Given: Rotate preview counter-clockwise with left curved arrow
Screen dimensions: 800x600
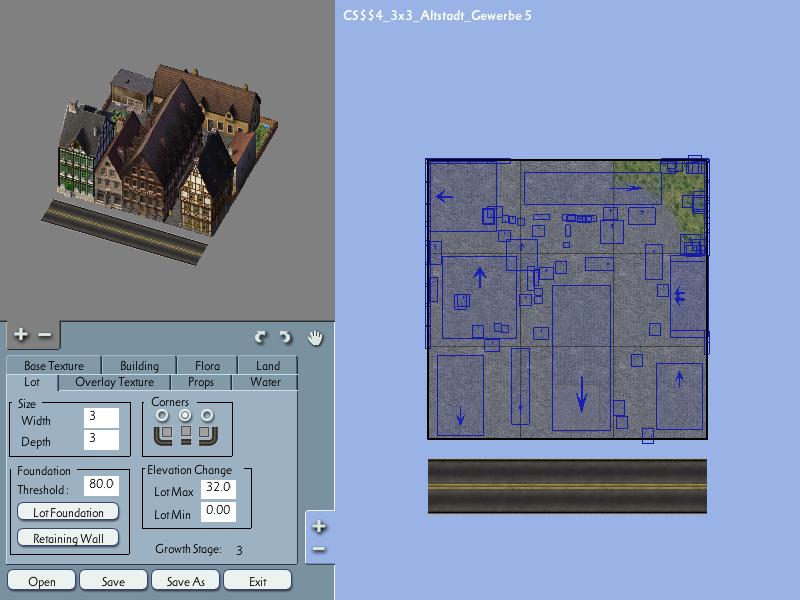Looking at the screenshot, I should (261, 337).
